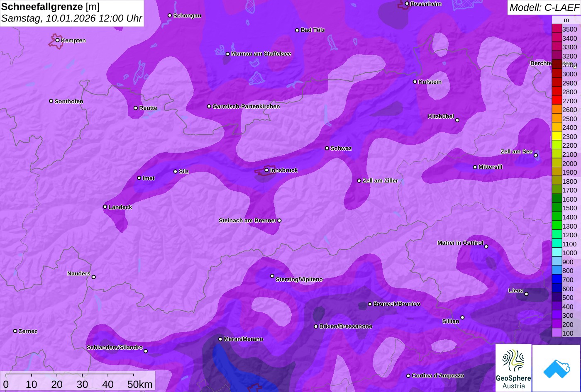The width and height of the screenshot is (581, 392).
Task: Click the Zernez location marker
Action: tap(15, 331)
